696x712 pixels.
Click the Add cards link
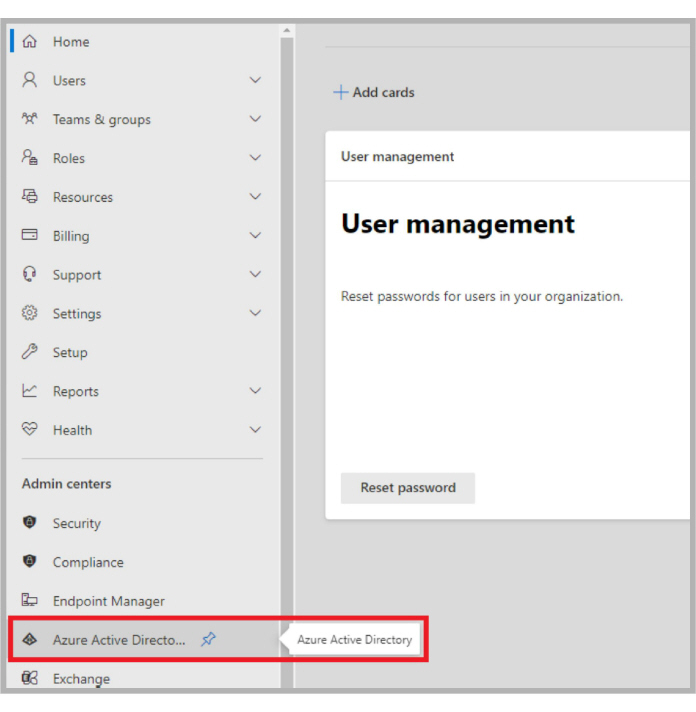pyautogui.click(x=374, y=92)
